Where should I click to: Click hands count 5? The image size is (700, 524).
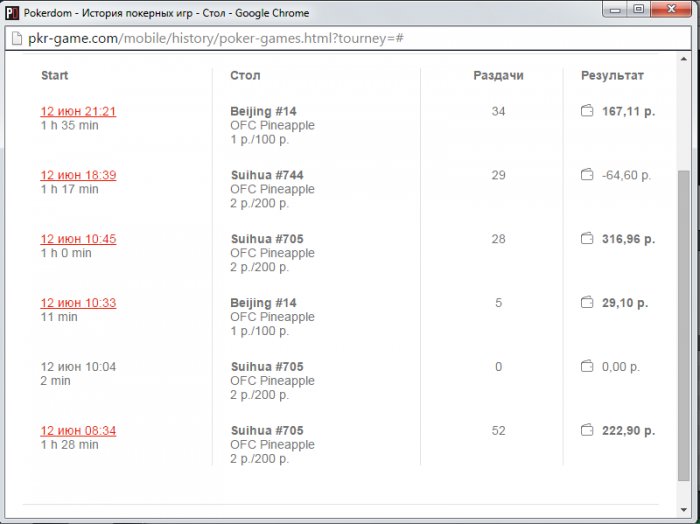coord(498,303)
